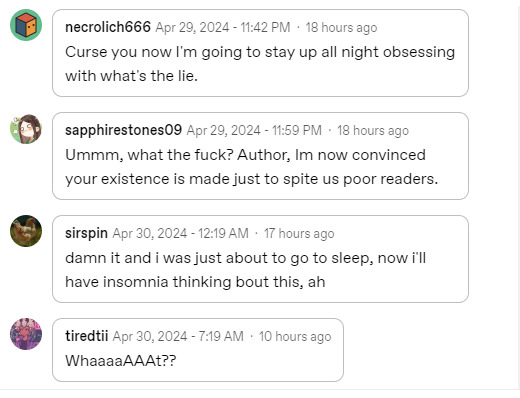
Task: Click "18 hours ago" on necrolich666's comment
Action: [341, 27]
